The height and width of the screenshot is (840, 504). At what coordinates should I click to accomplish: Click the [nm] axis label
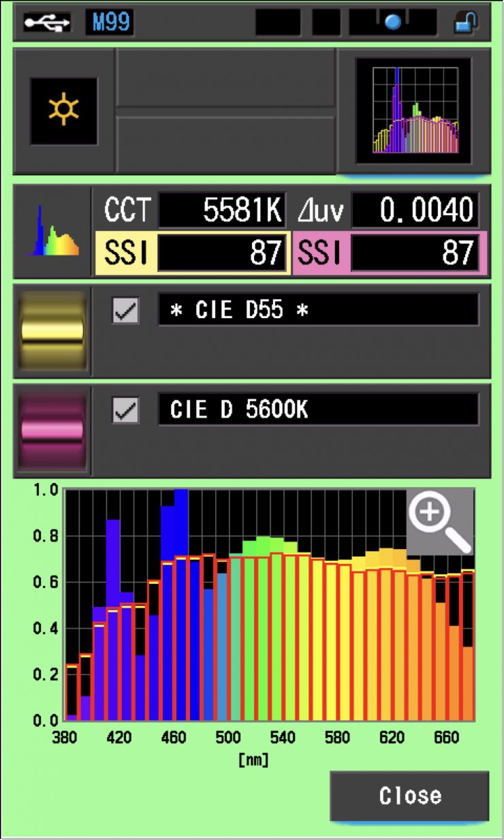click(254, 759)
